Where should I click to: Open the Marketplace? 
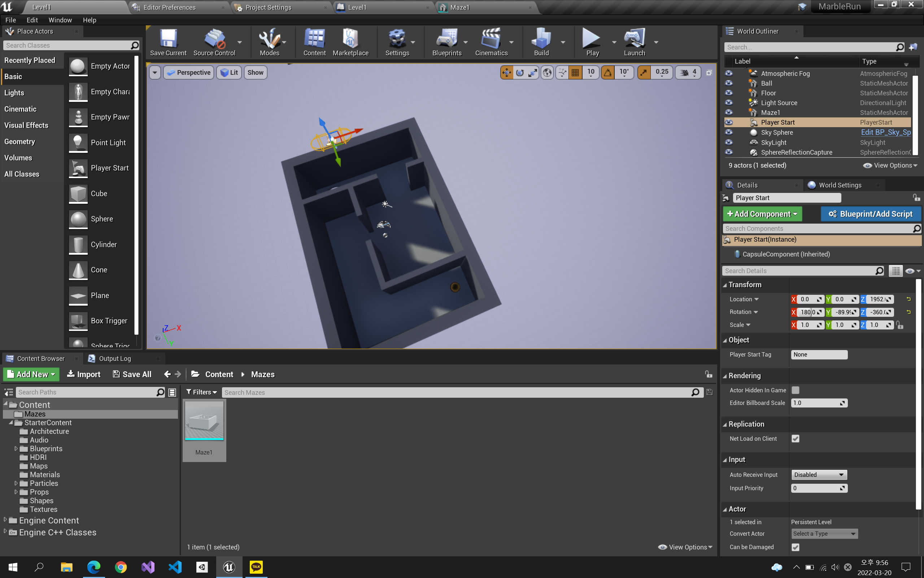tap(350, 42)
